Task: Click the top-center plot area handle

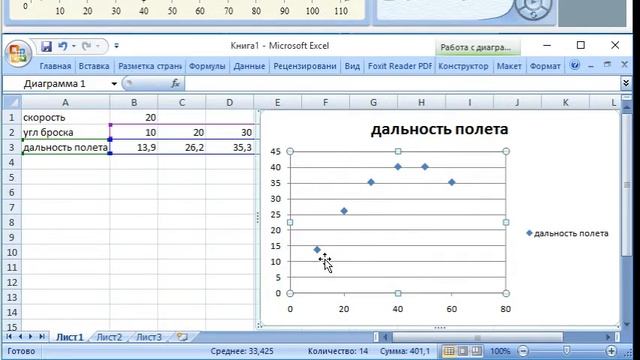Action: 398,151
